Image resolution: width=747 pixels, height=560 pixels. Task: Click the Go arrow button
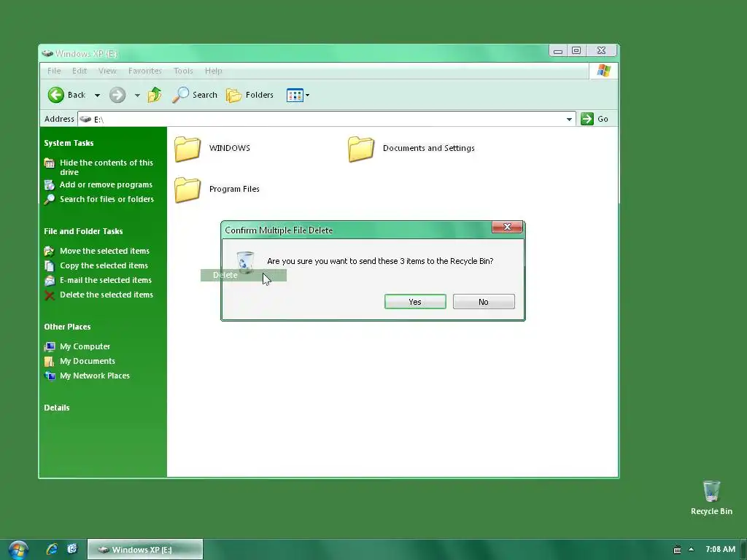click(x=595, y=119)
